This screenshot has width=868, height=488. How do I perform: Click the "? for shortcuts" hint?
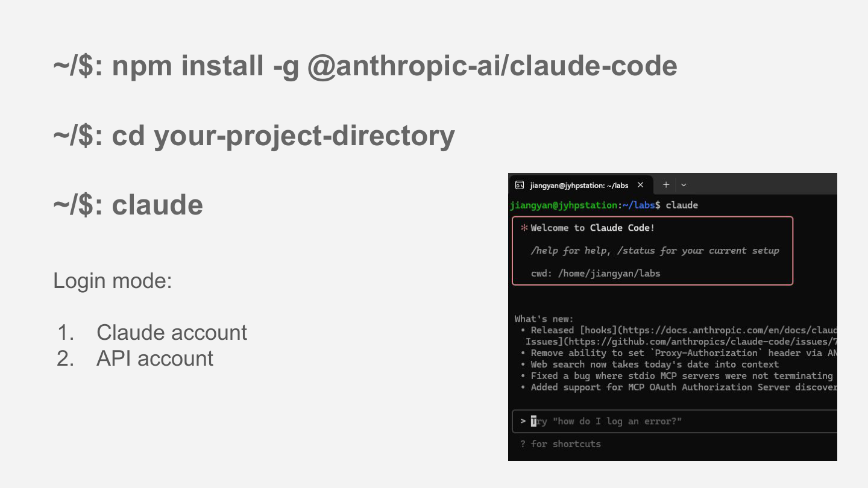coord(561,444)
